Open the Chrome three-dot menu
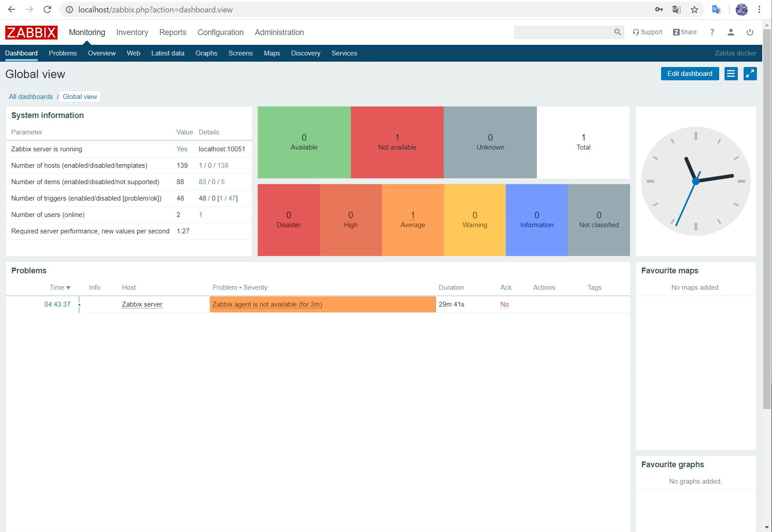Screen dimensions: 772x532 pyautogui.click(x=759, y=9)
